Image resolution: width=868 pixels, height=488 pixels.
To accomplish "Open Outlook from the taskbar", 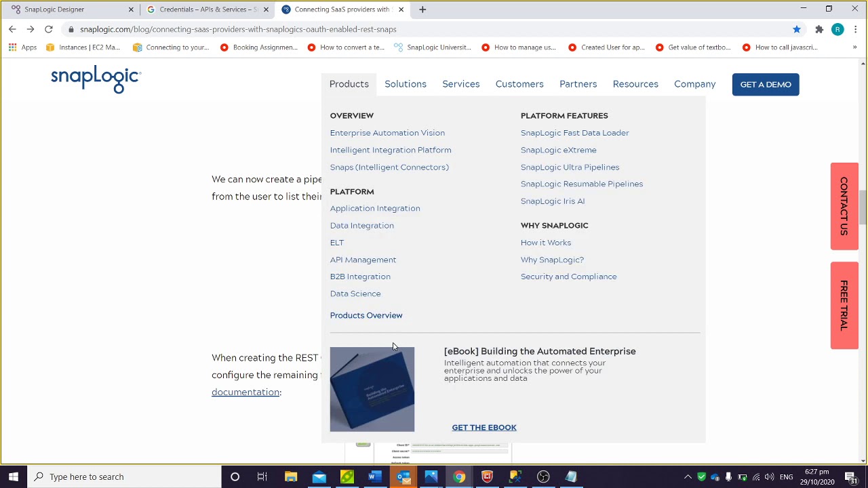I will [403, 476].
